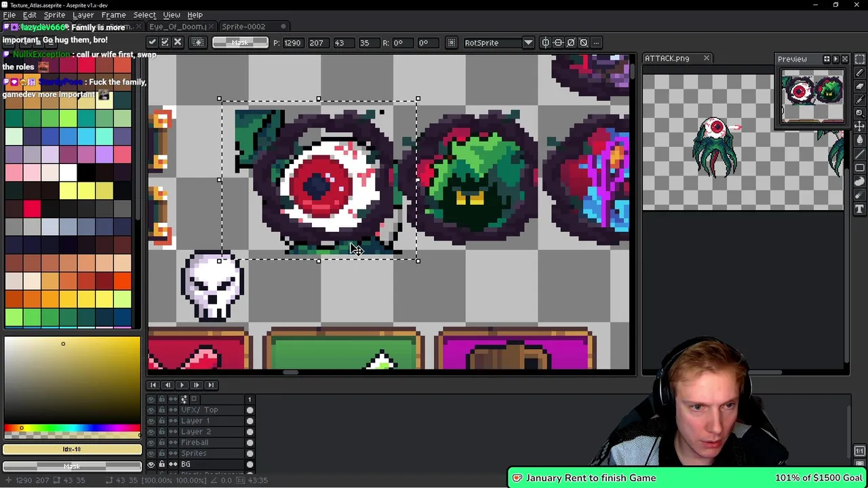
Task: Pick the bright red palette swatch
Action: point(32,209)
